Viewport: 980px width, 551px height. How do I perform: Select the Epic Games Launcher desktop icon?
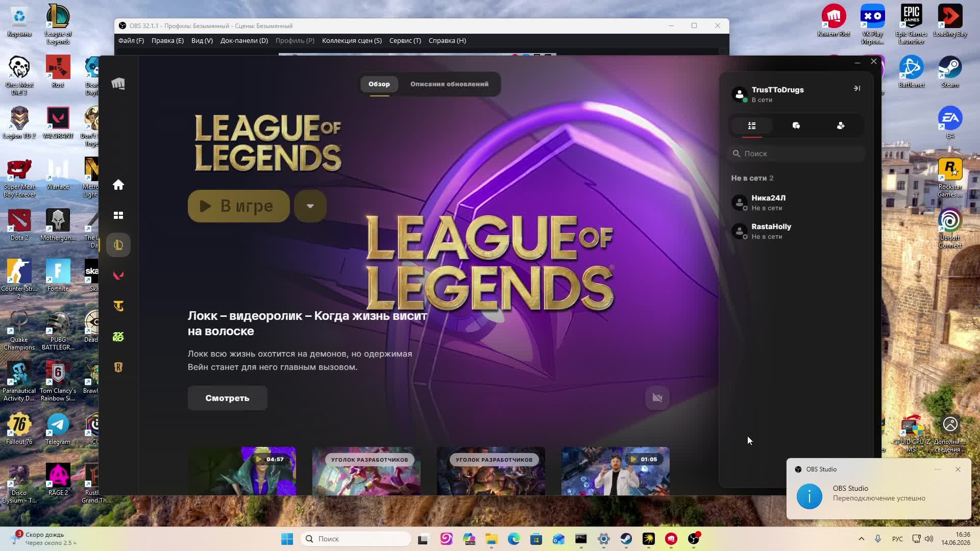pyautogui.click(x=912, y=24)
